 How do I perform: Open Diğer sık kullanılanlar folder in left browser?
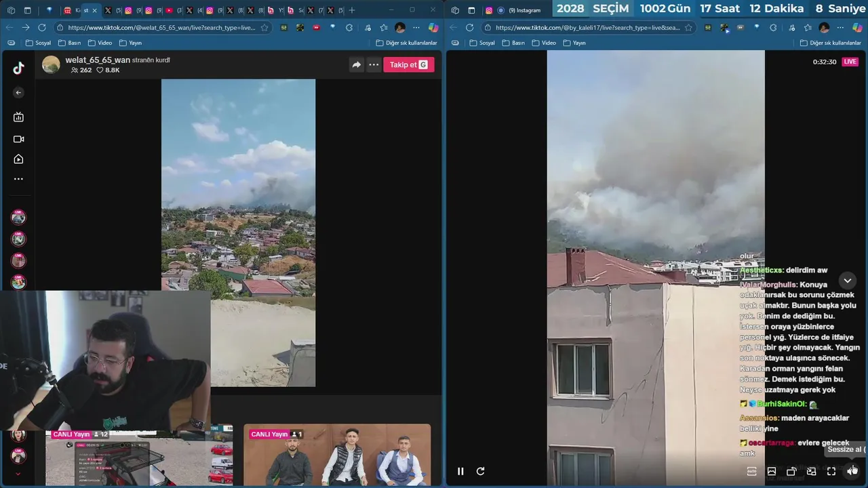[x=406, y=43]
